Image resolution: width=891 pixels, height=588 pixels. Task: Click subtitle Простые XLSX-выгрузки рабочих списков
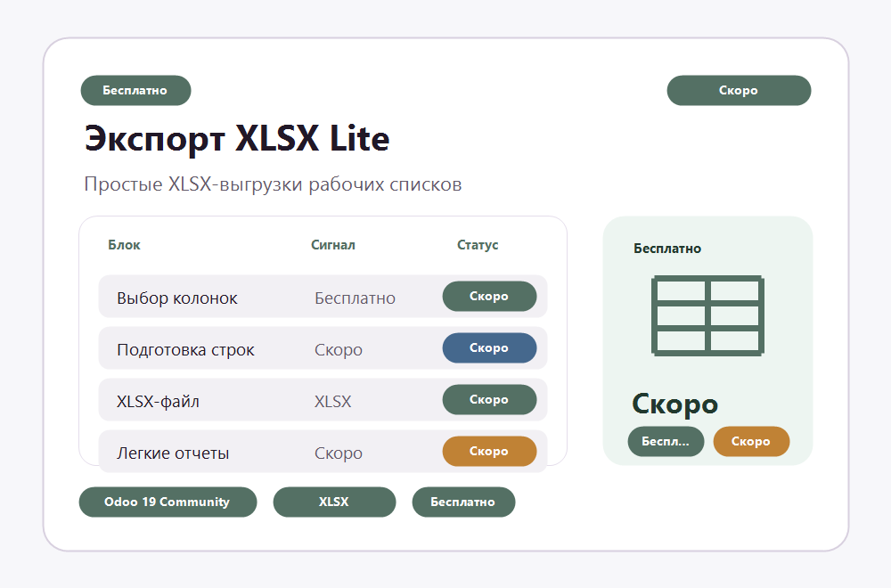(273, 184)
